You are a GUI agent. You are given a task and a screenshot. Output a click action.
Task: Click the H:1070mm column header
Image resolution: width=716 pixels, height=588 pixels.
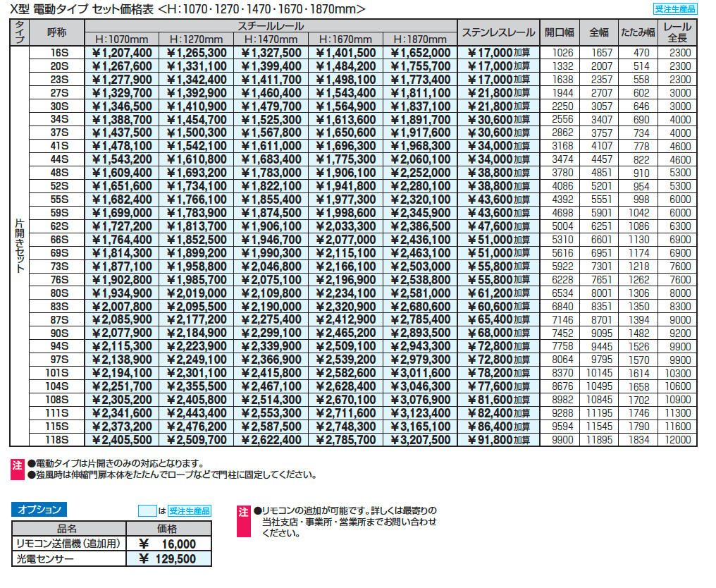(x=122, y=39)
